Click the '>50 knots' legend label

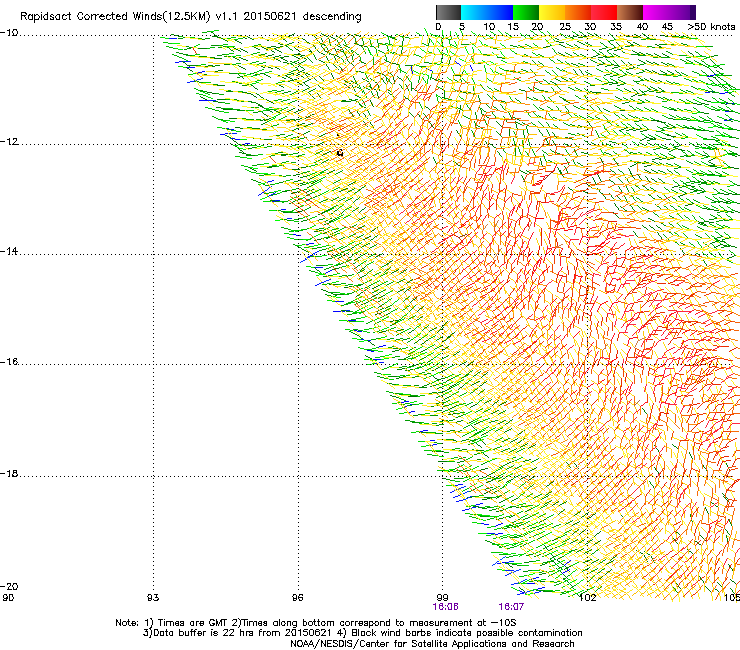click(x=711, y=27)
